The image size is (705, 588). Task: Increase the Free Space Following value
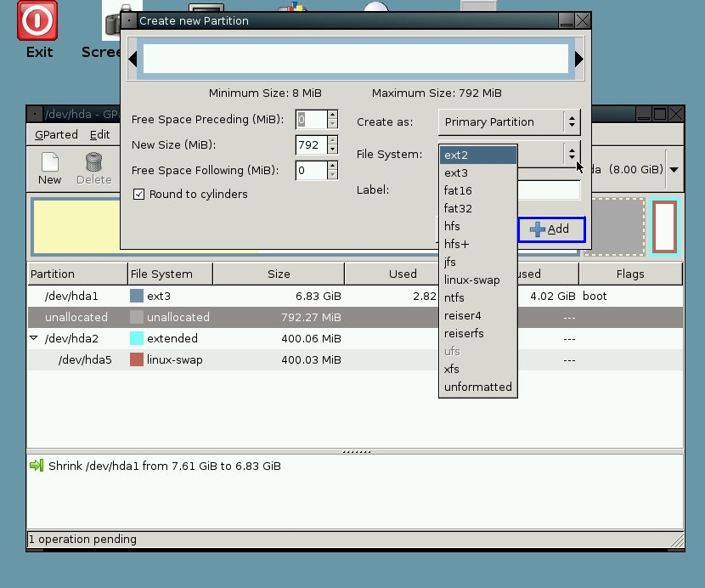point(332,166)
